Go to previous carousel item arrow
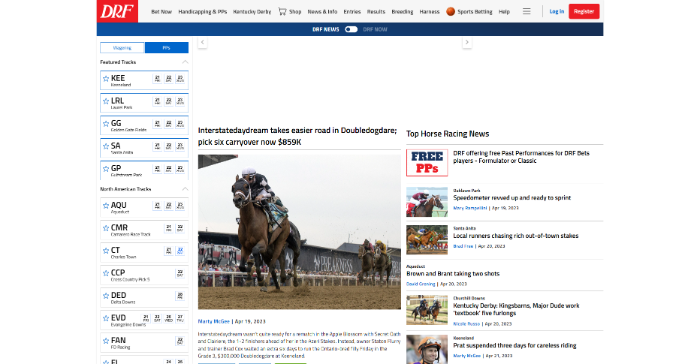700x364 pixels. pos(202,42)
